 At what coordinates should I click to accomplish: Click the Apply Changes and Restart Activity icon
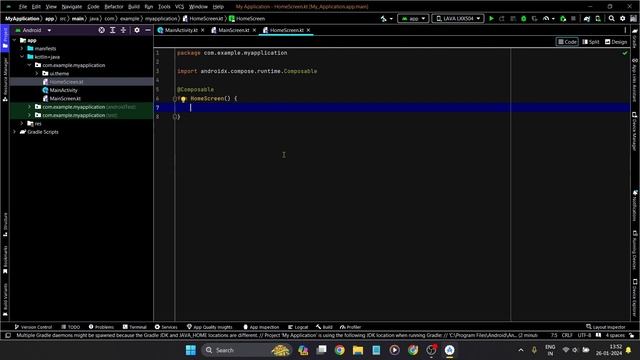click(x=502, y=19)
